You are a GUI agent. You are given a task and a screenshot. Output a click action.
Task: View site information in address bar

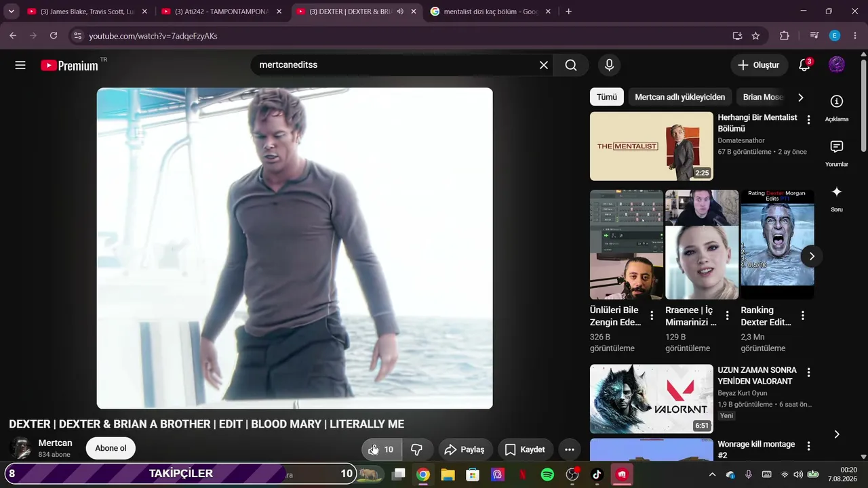pyautogui.click(x=77, y=36)
